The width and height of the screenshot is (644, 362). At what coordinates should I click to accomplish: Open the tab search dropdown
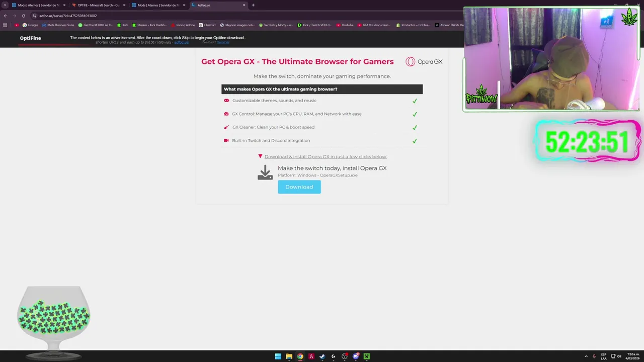5,5
